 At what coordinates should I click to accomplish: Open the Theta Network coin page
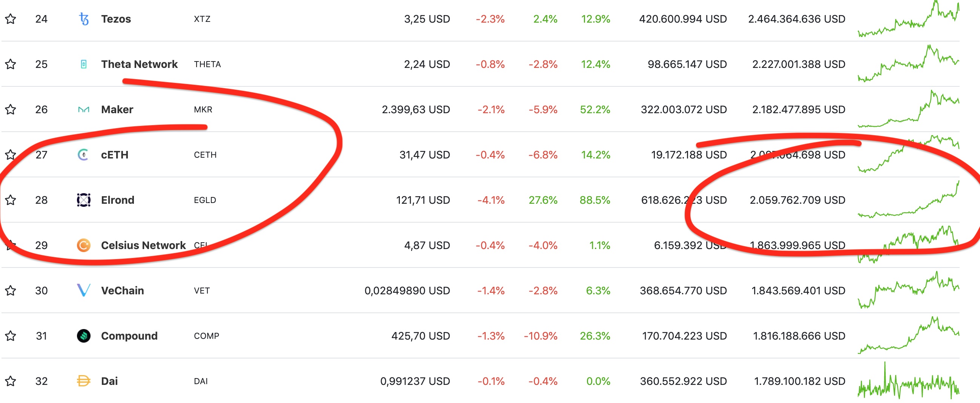(139, 64)
